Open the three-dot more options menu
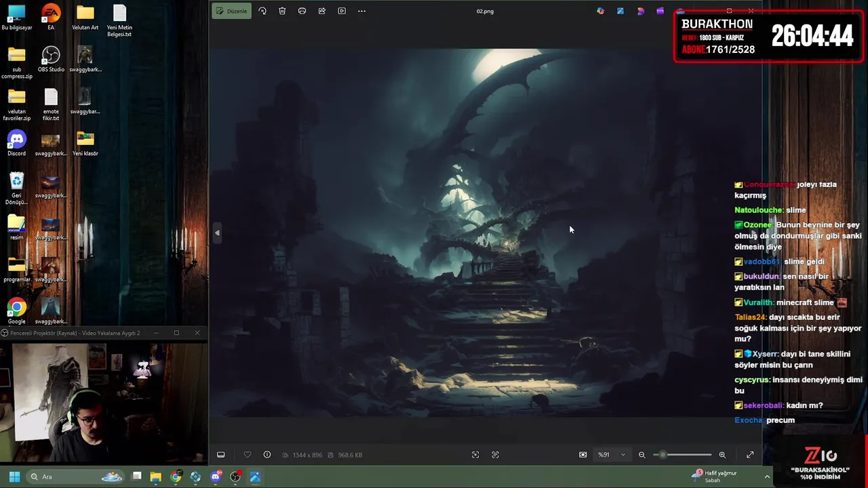 pyautogui.click(x=361, y=11)
